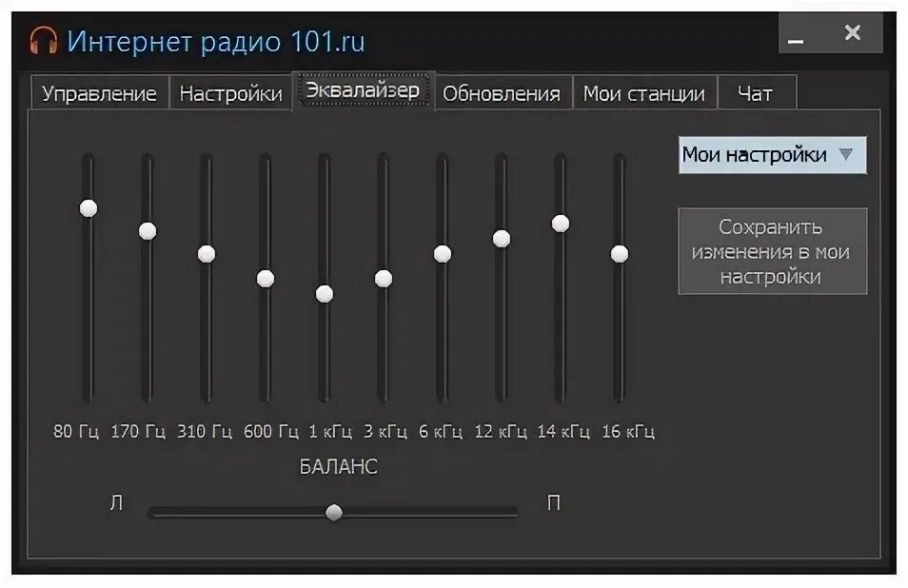Open the Обновления tab
Screen dimensions: 908x588
(502, 92)
